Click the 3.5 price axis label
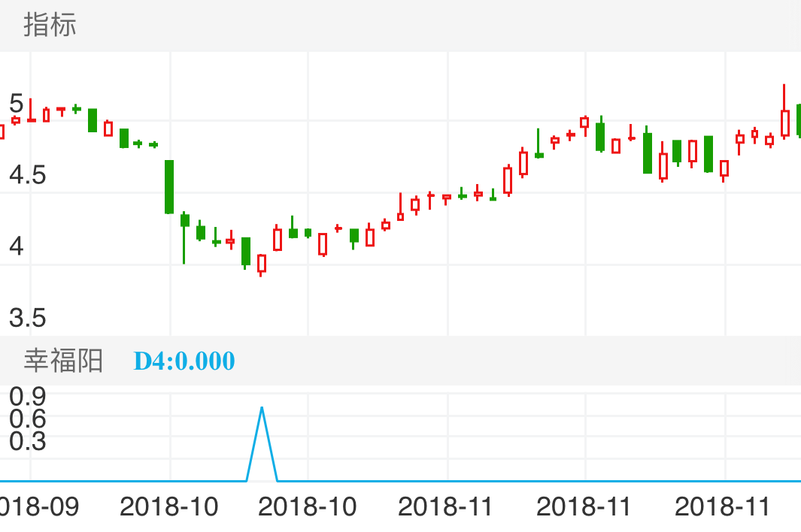801x532 pixels. 28,319
